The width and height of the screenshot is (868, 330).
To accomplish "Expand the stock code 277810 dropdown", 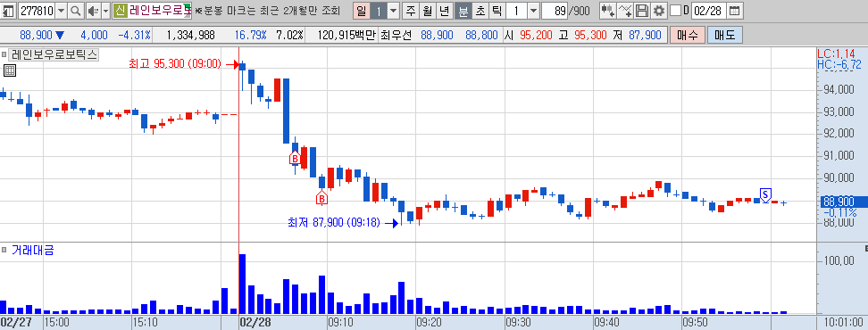I will pos(61,11).
